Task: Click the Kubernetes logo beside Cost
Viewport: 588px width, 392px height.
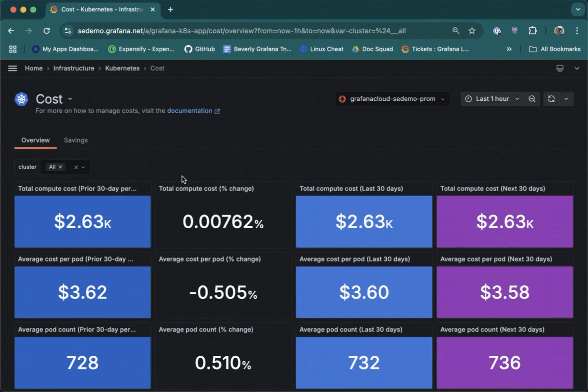Action: point(21,99)
